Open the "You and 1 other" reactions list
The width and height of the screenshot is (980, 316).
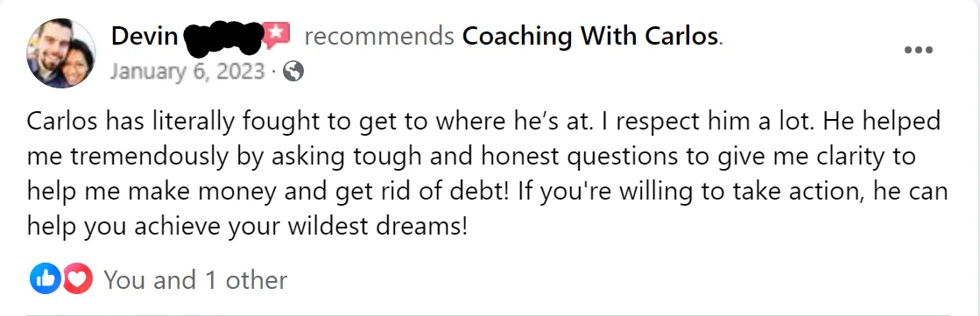tap(195, 280)
